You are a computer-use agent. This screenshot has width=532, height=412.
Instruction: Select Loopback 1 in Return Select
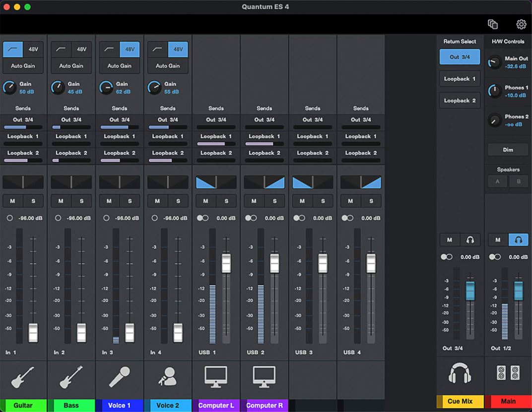pyautogui.click(x=460, y=79)
